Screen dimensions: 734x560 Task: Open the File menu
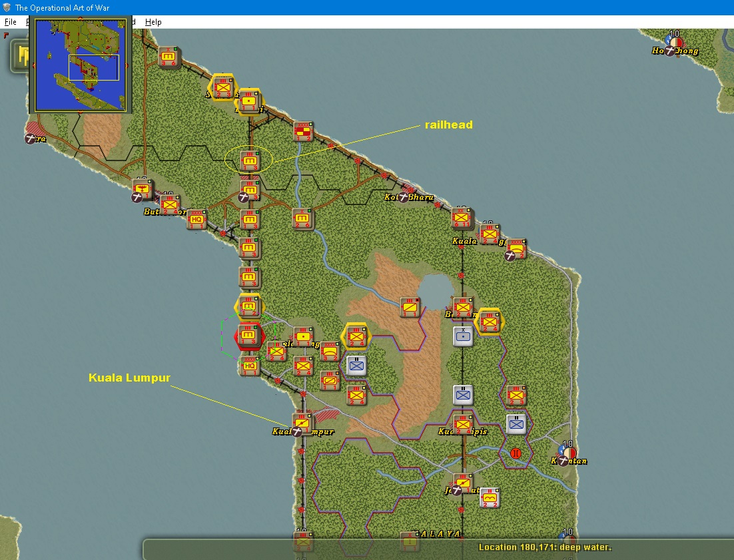point(10,22)
